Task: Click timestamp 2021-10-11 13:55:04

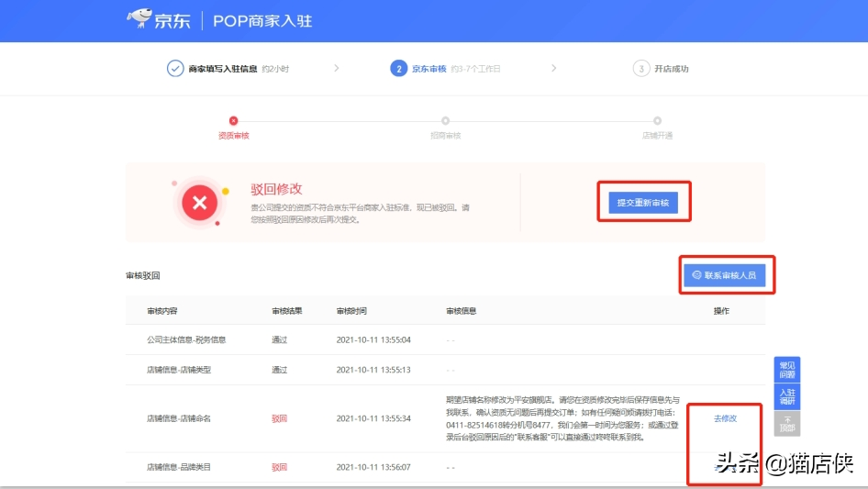Action: pyautogui.click(x=373, y=339)
